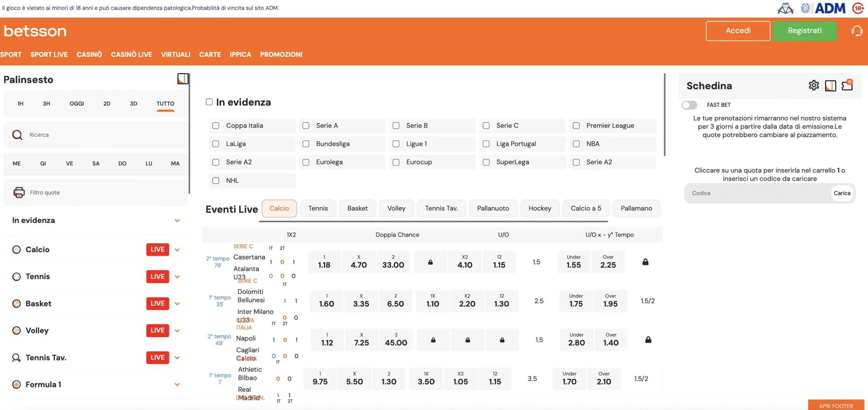Open customer support via headset icon

pyautogui.click(x=857, y=31)
